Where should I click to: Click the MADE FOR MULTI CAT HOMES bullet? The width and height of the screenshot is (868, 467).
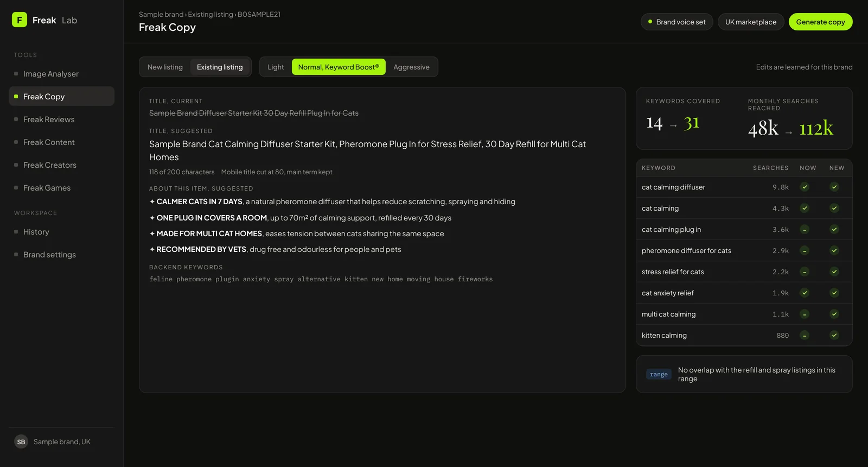click(296, 233)
